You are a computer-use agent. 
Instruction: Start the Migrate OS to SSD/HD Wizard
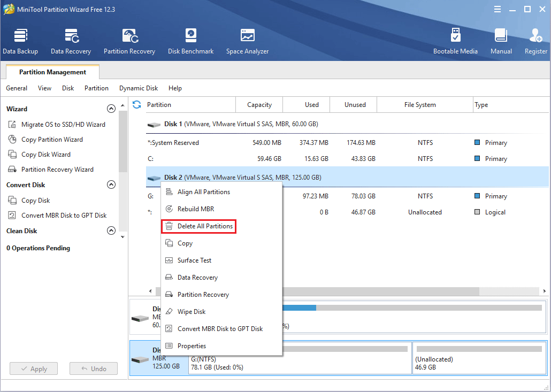coord(63,125)
